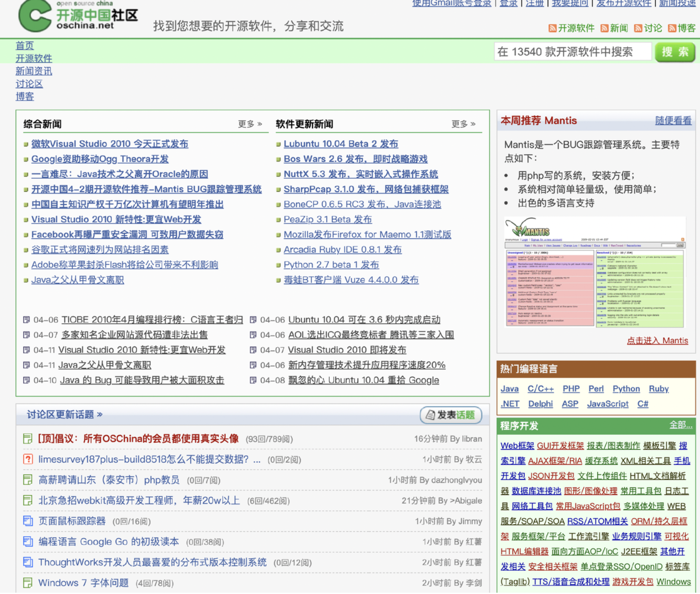Click the question-mark icon for limesurvey topic
Screen dimensions: 700x594
[x=28, y=459]
